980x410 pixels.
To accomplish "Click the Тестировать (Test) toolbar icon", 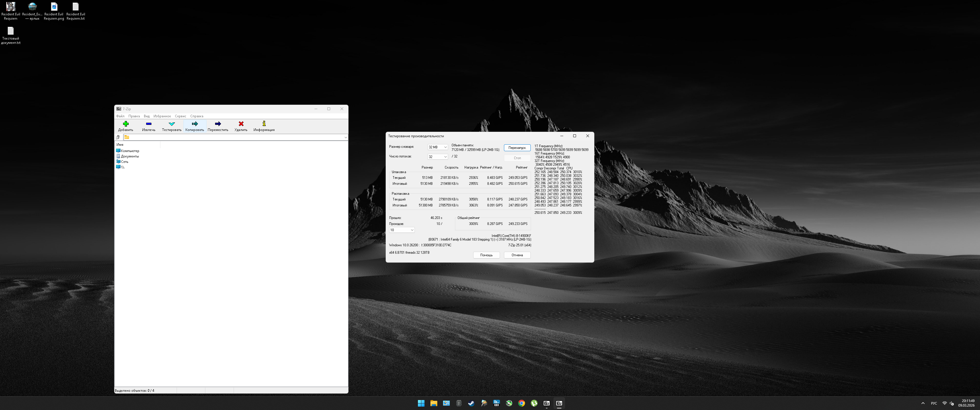I will 171,124.
